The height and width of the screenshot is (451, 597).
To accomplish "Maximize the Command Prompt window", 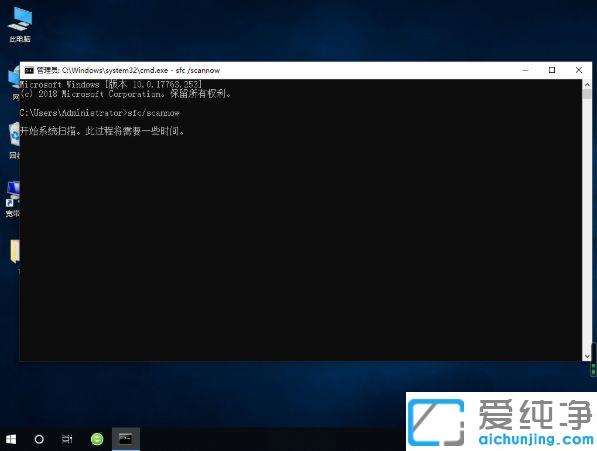I will coord(552,70).
